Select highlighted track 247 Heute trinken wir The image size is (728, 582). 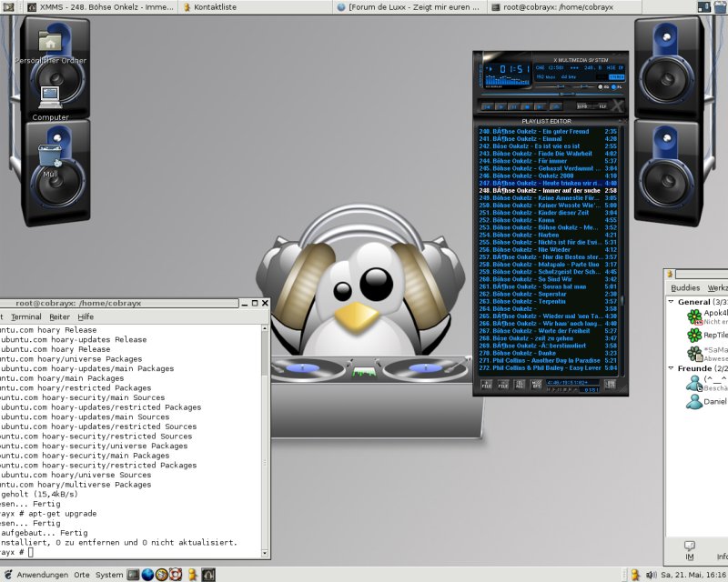[x=548, y=184]
